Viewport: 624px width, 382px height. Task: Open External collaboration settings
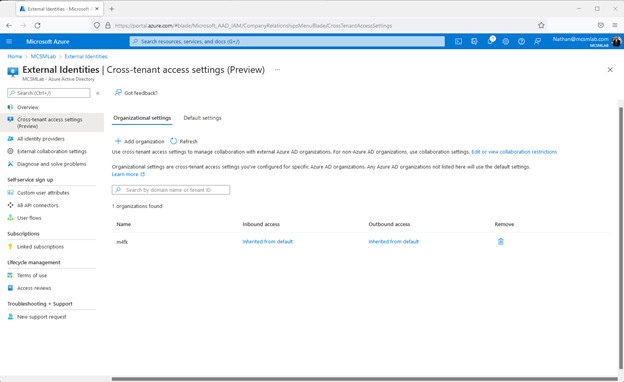(52, 152)
